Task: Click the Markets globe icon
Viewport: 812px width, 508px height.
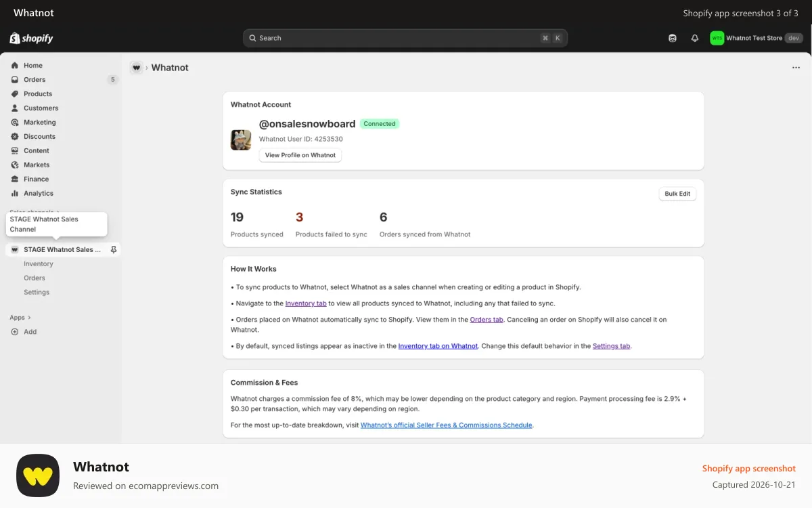Action: tap(15, 165)
